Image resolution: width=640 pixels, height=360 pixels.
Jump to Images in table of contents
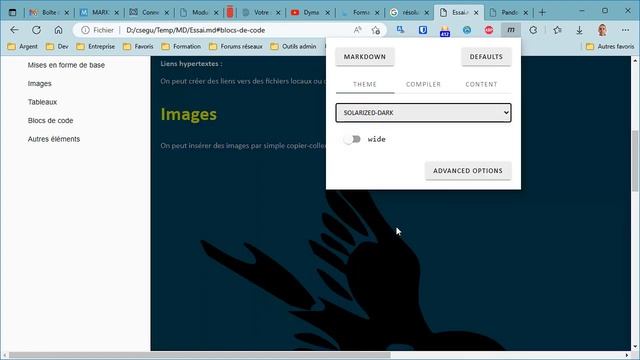tap(40, 84)
